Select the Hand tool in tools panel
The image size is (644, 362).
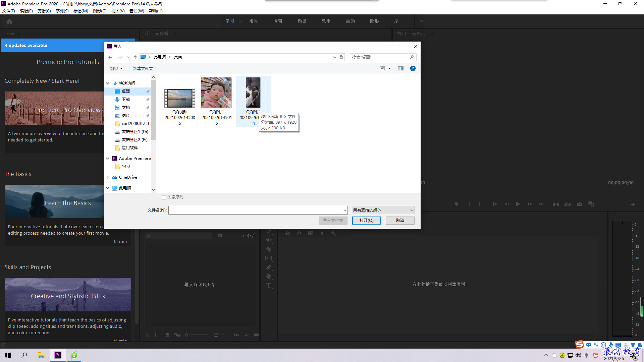point(269,276)
